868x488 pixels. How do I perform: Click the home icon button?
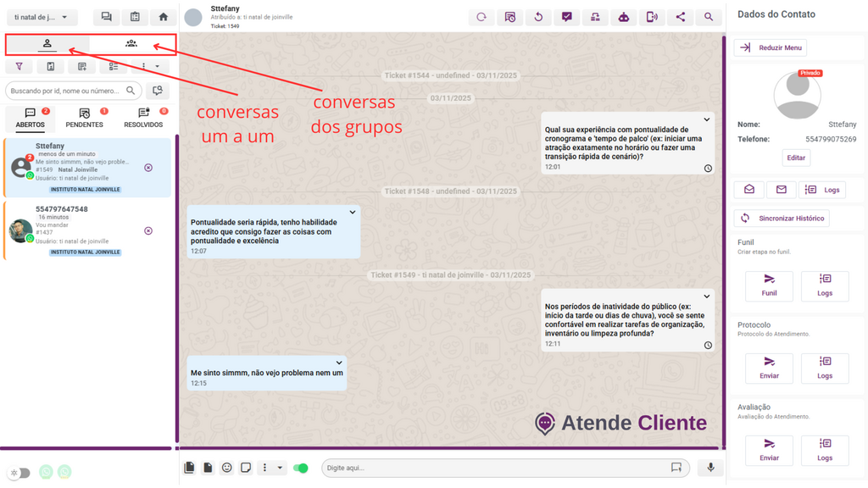coord(163,17)
